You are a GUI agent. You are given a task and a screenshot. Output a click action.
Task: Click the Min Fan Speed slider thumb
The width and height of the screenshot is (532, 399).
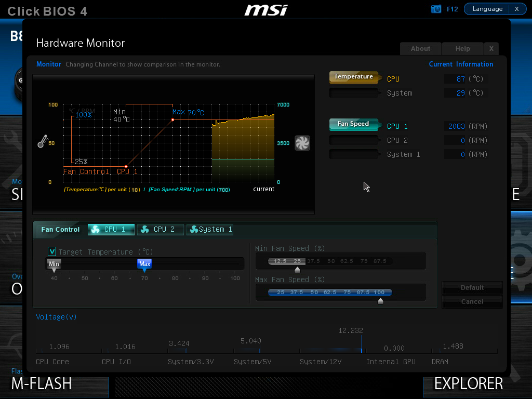[x=297, y=270]
